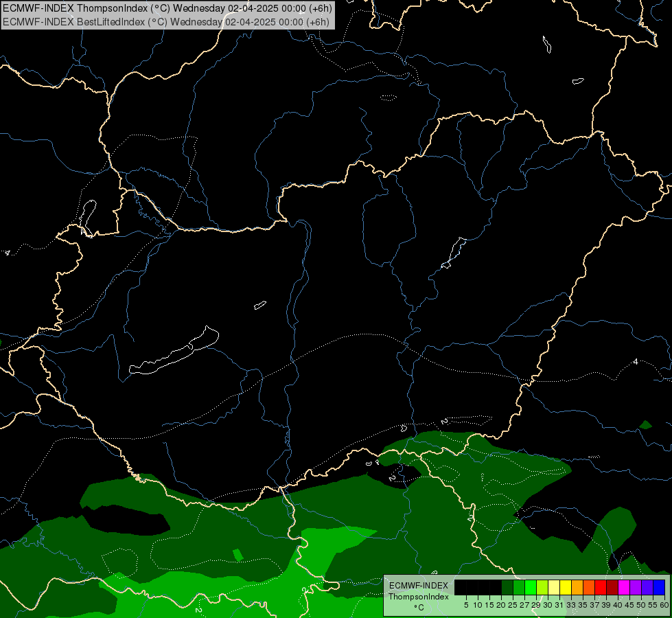The width and height of the screenshot is (672, 618).
Task: Click the legend tick value 20
Action: (501, 605)
